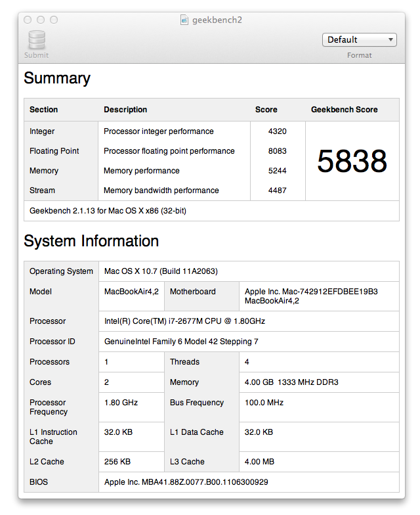Click the Geekbench 2.1.13 version line
The width and height of the screenshot is (420, 515).
108,211
